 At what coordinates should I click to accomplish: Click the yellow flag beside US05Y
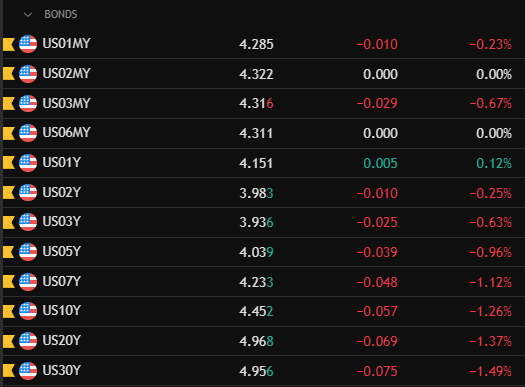9,252
